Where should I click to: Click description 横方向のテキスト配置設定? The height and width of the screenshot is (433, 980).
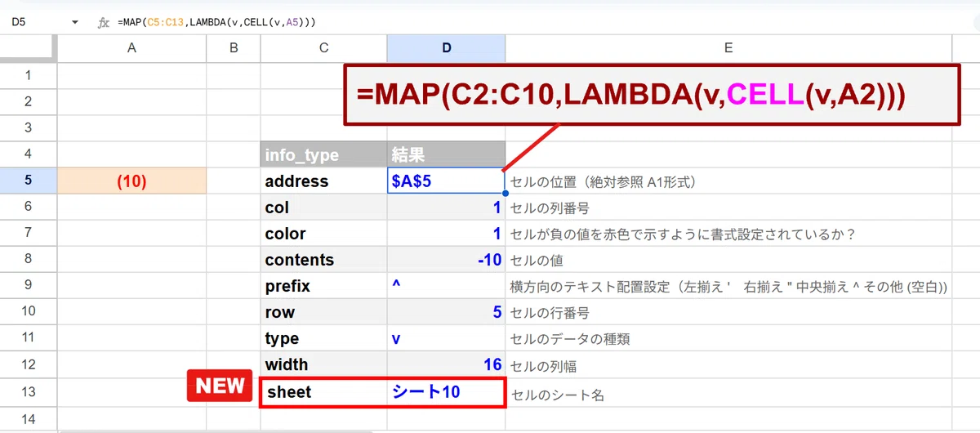coord(728,288)
